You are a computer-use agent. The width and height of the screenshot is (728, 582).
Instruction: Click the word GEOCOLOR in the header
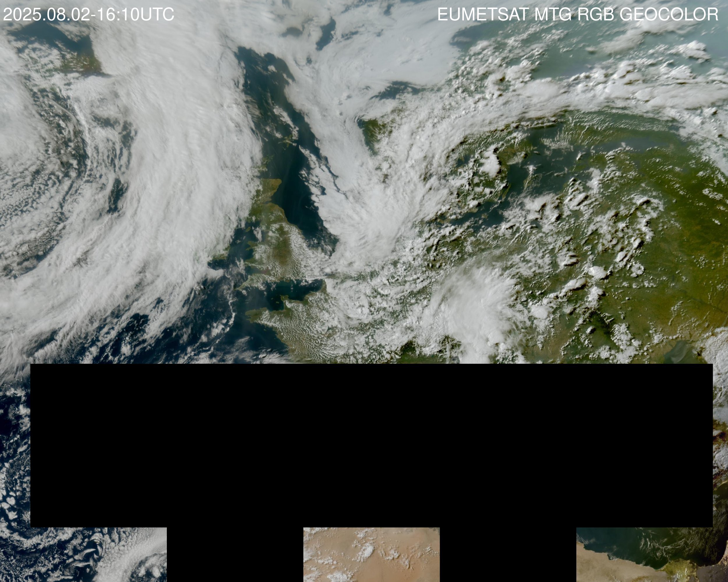tap(669, 15)
